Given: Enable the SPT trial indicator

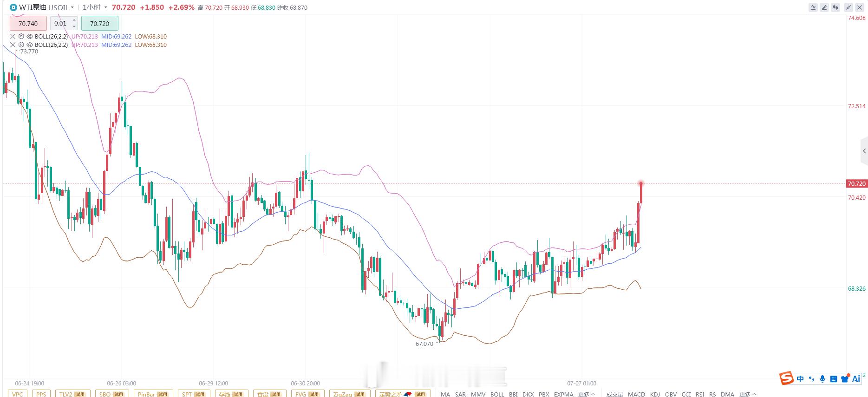Looking at the screenshot, I should point(194,394).
